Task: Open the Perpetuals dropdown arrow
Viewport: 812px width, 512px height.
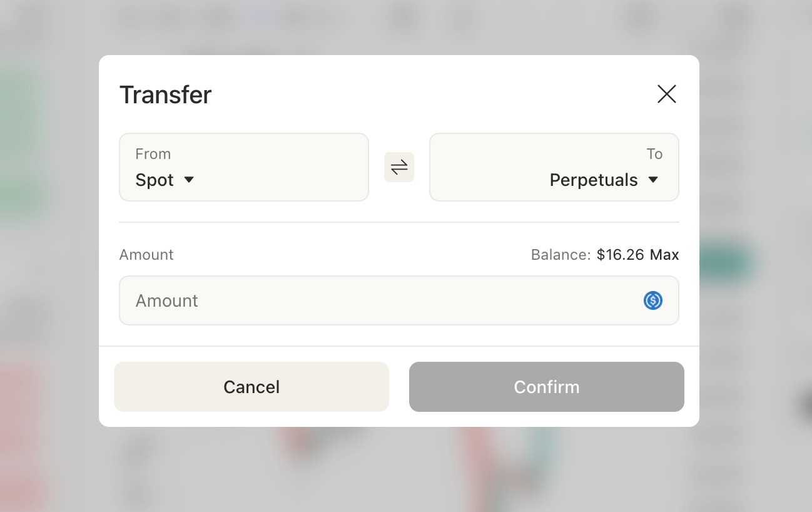Action: [x=653, y=180]
